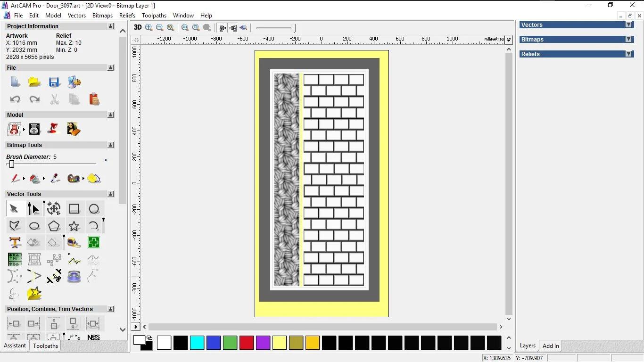Select the Create Polygon vector tool
This screenshot has width=644, height=362.
tap(54, 226)
